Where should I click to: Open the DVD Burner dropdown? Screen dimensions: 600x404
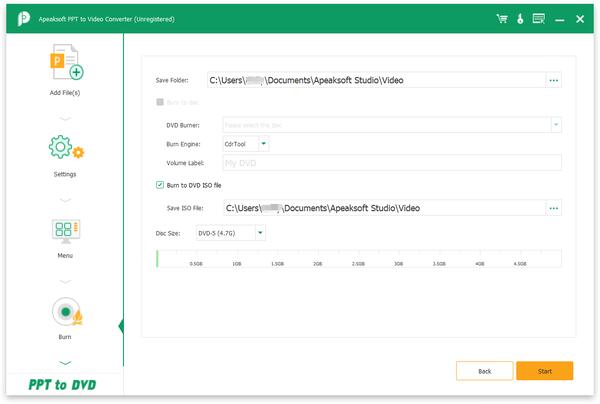tap(556, 125)
